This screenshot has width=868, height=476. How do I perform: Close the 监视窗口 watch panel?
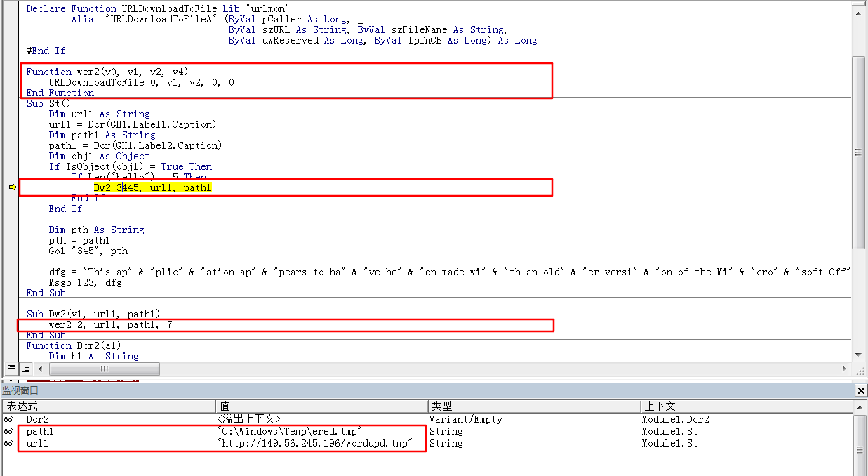(x=861, y=390)
